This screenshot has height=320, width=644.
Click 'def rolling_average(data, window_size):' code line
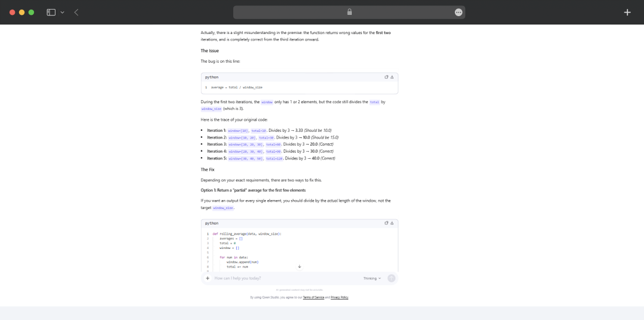[x=247, y=234]
